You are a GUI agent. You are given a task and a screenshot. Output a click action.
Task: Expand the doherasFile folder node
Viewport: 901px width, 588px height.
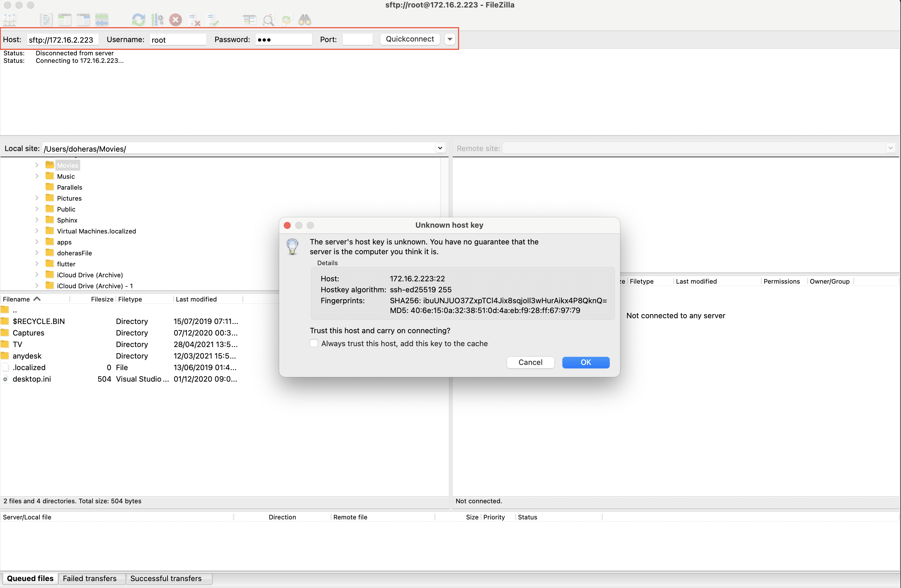click(37, 253)
